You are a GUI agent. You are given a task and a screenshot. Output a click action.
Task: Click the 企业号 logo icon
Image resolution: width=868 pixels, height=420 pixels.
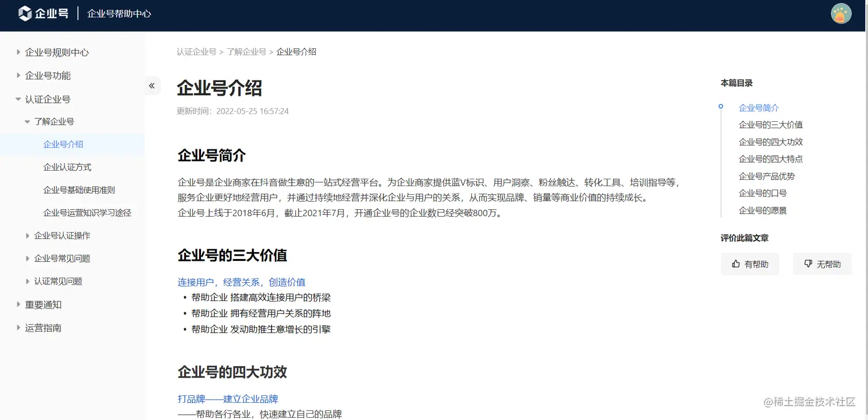coord(25,13)
